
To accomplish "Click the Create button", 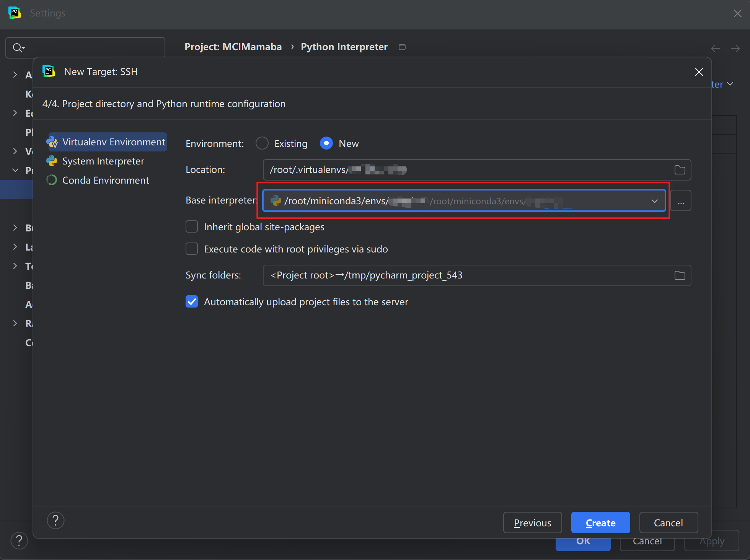I will click(x=600, y=523).
